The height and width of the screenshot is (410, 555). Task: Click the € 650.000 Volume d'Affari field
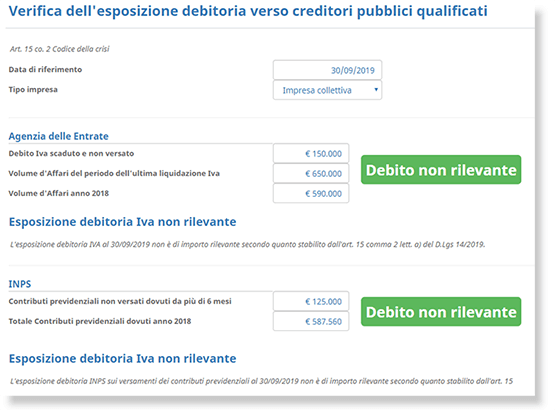(311, 173)
